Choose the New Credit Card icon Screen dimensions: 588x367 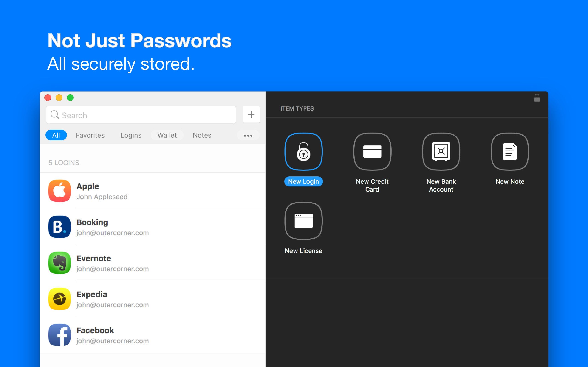tap(372, 152)
